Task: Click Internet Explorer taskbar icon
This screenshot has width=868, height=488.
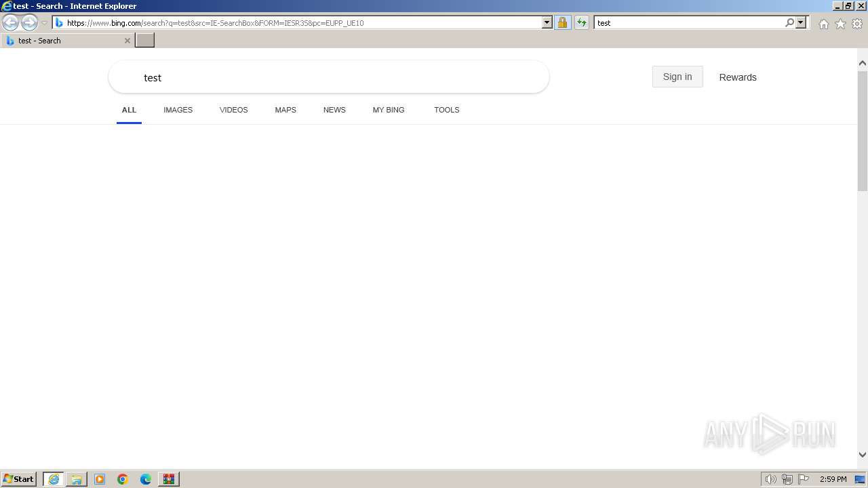Action: [x=53, y=479]
